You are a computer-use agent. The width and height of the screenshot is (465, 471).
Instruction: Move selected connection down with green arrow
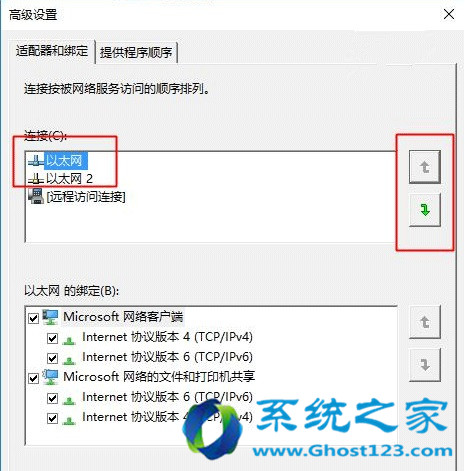[x=425, y=210]
